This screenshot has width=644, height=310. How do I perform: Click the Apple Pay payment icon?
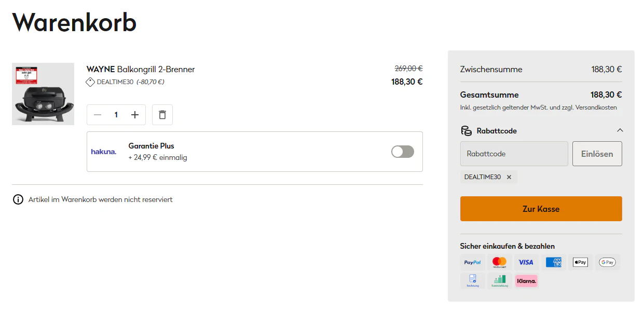580,262
